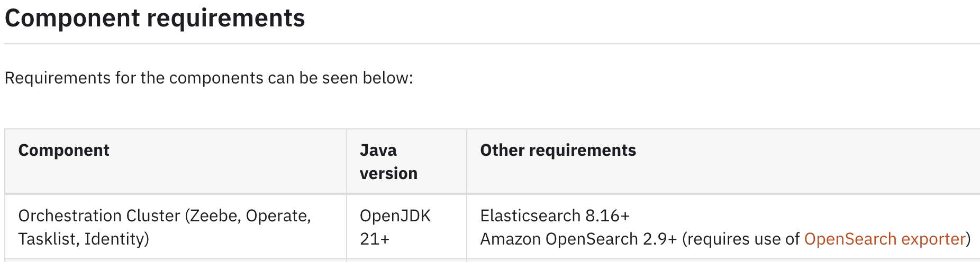Open the OpenSearch exporter link
980x262 pixels.
point(885,239)
